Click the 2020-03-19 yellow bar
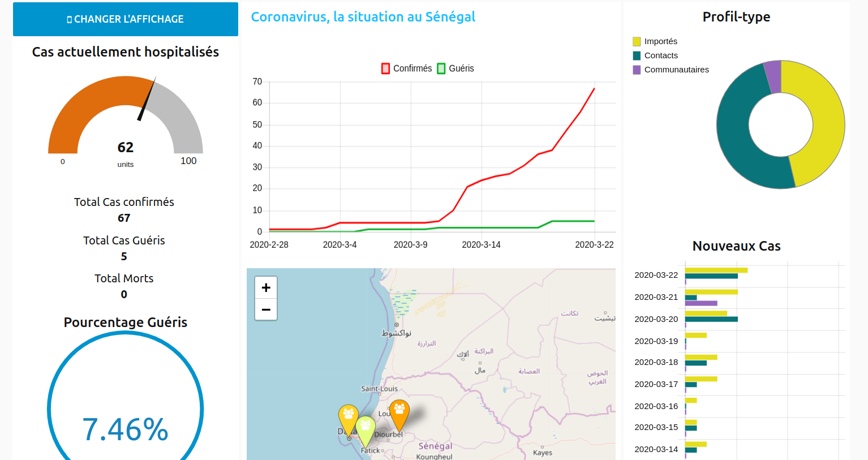Image resolution: width=868 pixels, height=460 pixels. click(x=696, y=336)
